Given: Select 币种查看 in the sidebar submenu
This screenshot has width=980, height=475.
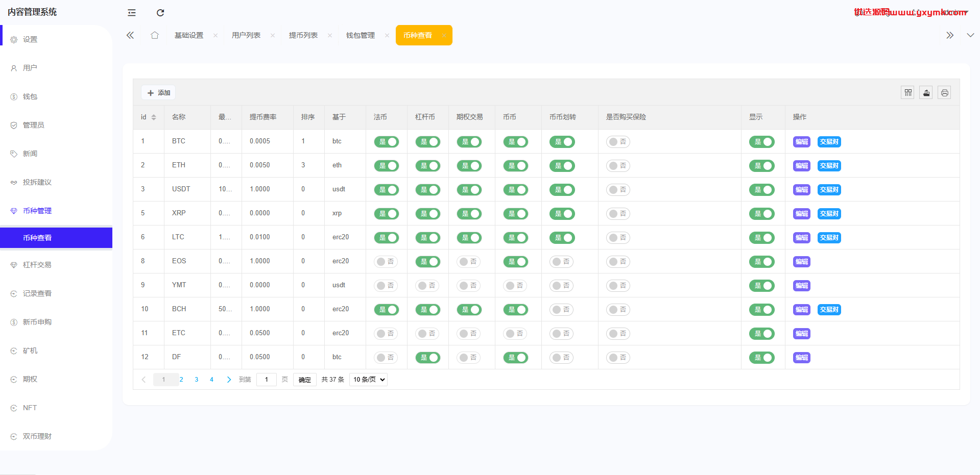Looking at the screenshot, I should coord(56,238).
